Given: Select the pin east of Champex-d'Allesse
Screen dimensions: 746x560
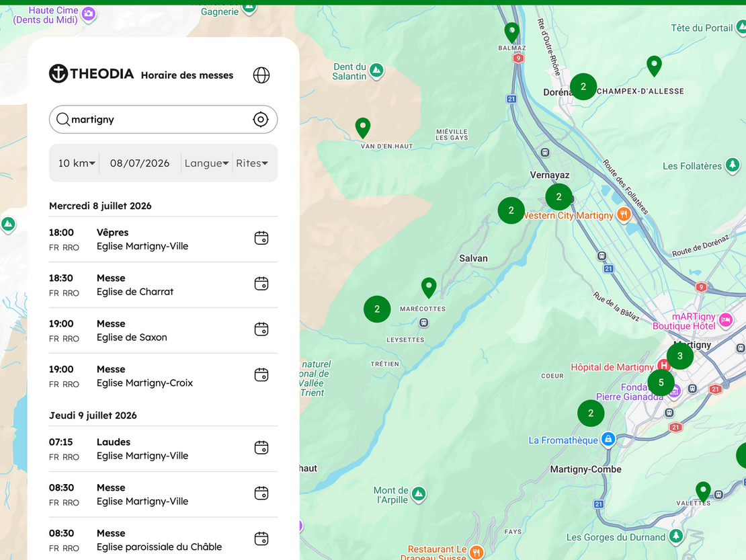Looking at the screenshot, I should click(654, 66).
